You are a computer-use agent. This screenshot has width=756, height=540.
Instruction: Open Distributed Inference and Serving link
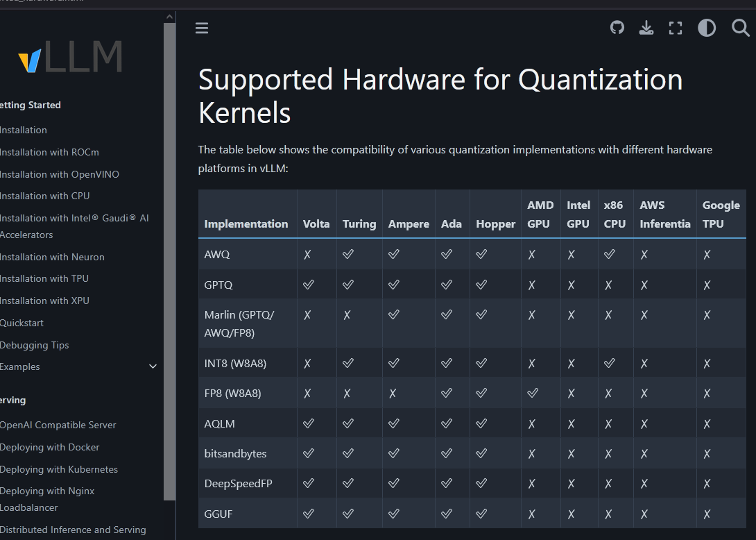(73, 530)
